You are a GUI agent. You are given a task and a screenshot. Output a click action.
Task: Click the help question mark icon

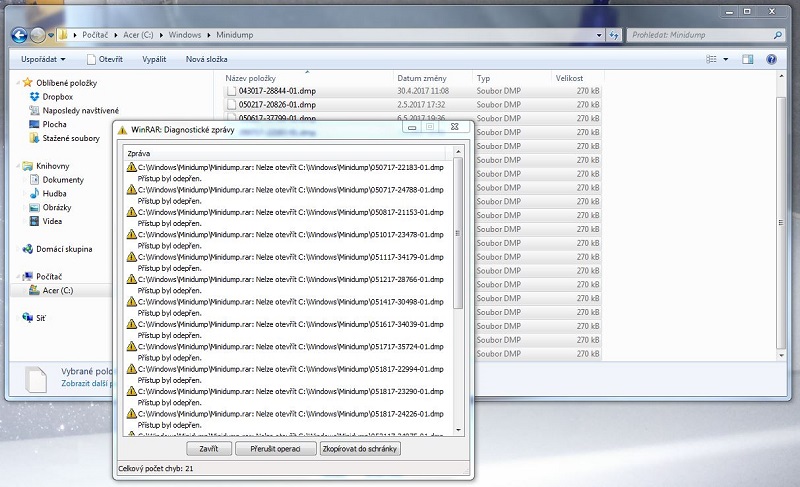[771, 60]
